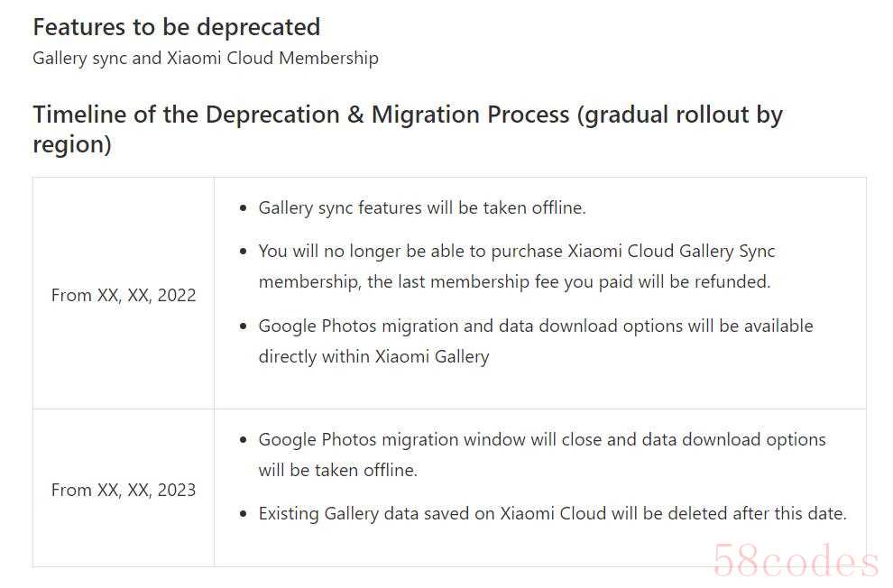Click the 'no longer be able to purchase' line

[x=517, y=251]
